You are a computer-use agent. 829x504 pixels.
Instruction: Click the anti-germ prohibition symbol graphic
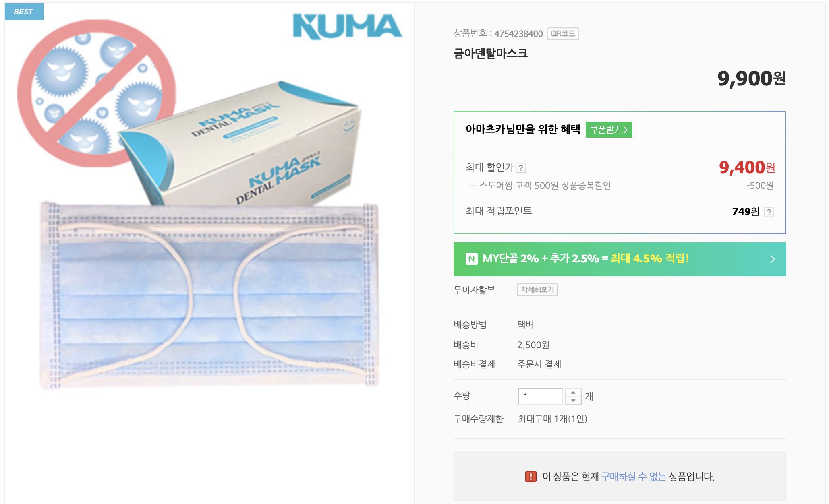pos(95,93)
